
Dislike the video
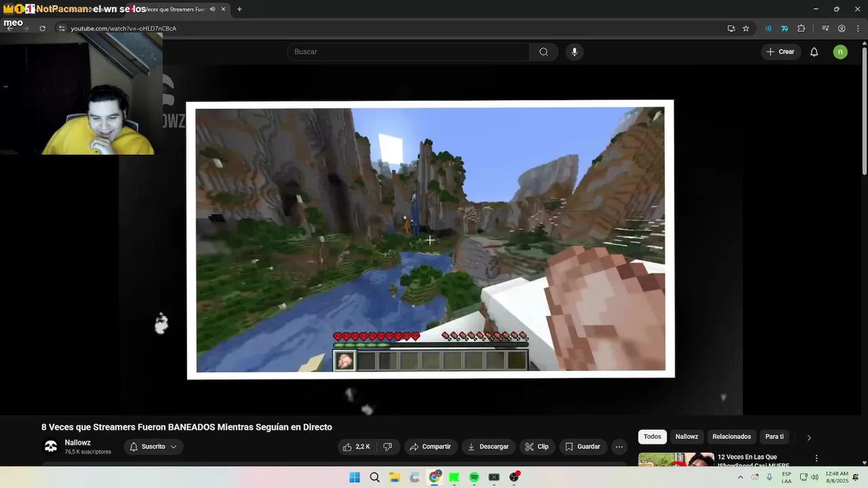coord(387,447)
